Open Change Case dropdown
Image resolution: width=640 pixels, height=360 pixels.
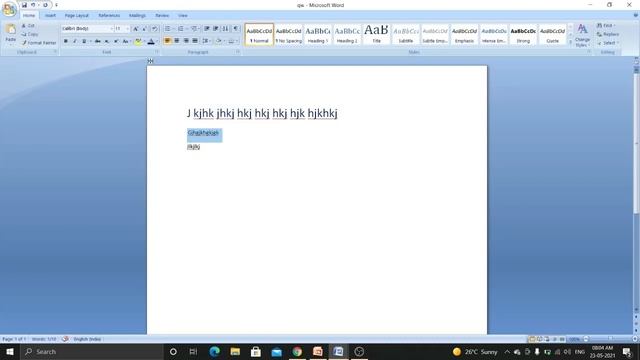tap(126, 41)
